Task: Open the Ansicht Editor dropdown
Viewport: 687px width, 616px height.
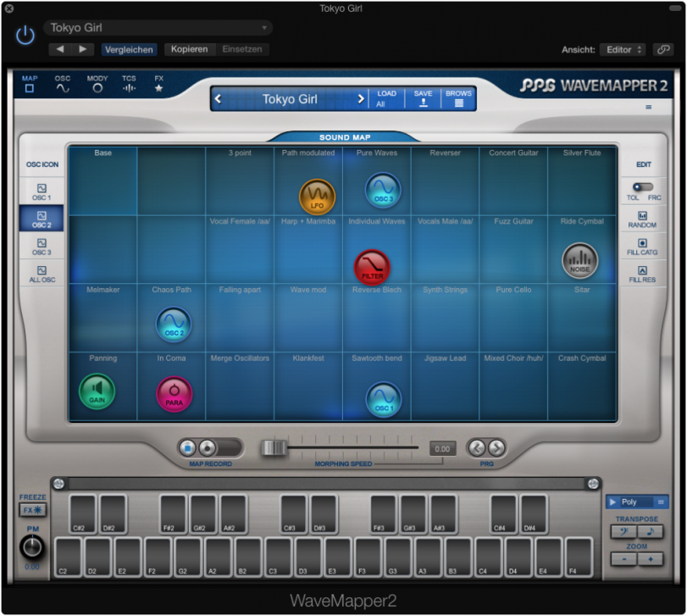Action: tap(623, 49)
